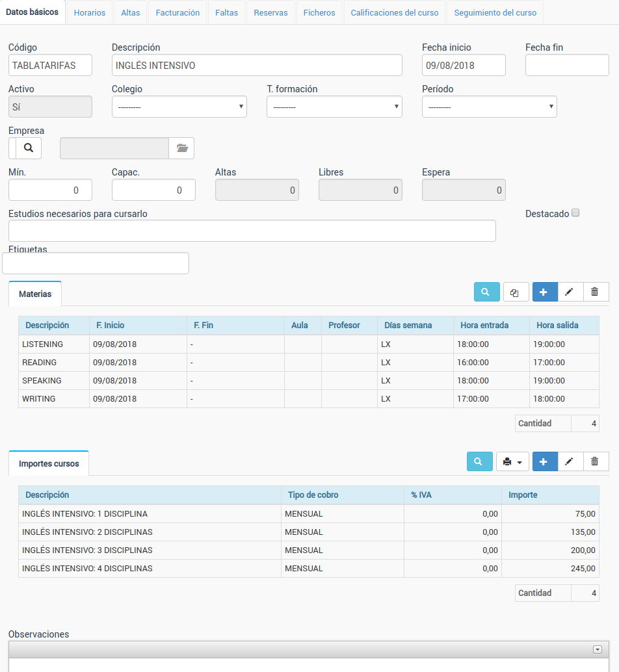Expand the Período dropdown
Viewport: 619px width, 672px height.
pyautogui.click(x=489, y=107)
